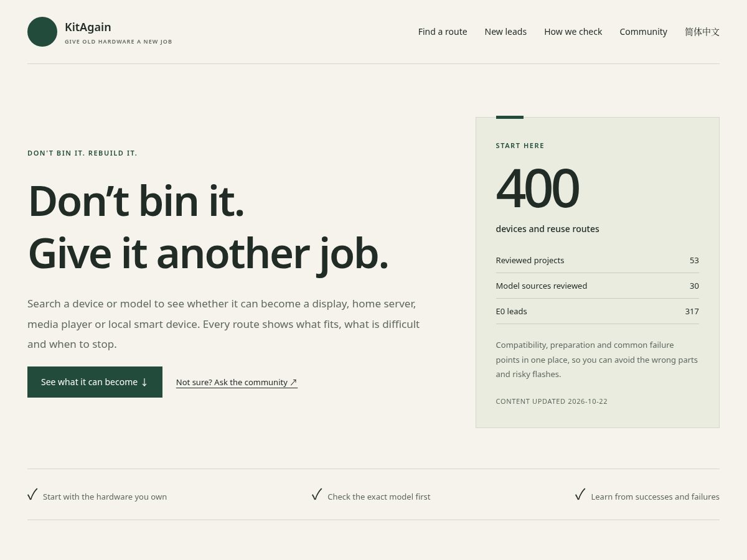747x560 pixels.
Task: Select the 317 value for E0 leads
Action: [692, 311]
